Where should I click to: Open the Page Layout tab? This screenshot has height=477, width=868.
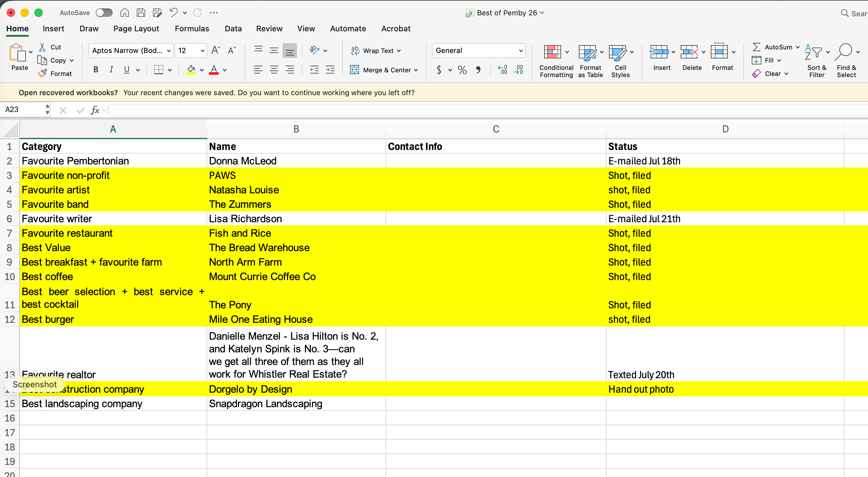click(136, 29)
